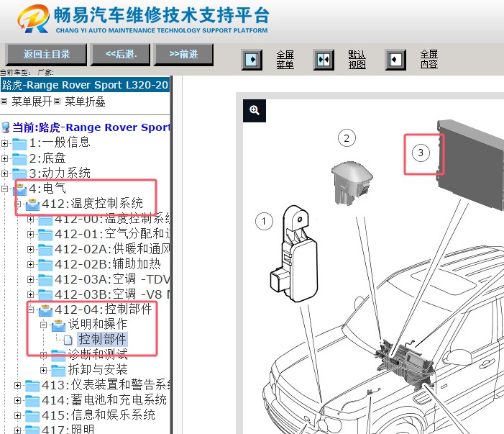Viewport: 504px width, 434px height.
Task: Collapse the 4:电气 folder
Action: (x=4, y=189)
